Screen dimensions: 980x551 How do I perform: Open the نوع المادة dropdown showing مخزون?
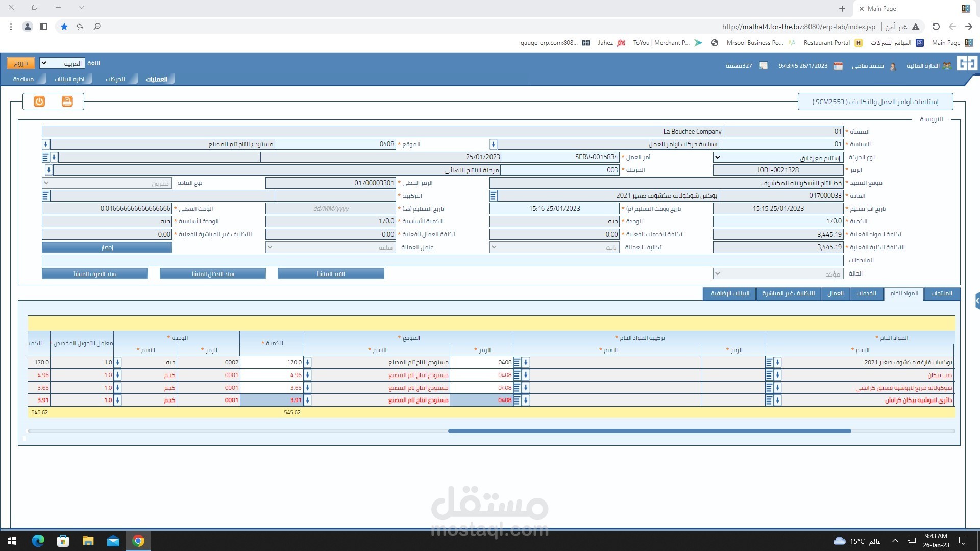[106, 183]
